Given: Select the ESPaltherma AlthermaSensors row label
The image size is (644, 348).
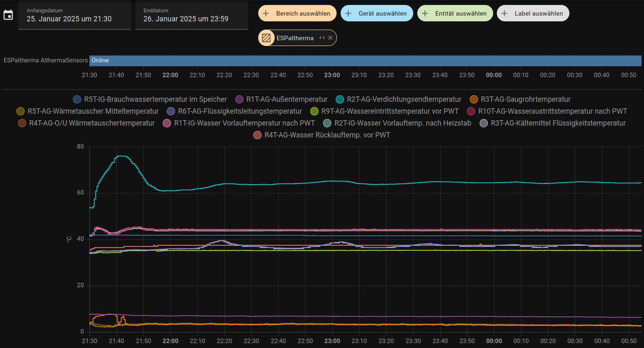Looking at the screenshot, I should tap(46, 60).
